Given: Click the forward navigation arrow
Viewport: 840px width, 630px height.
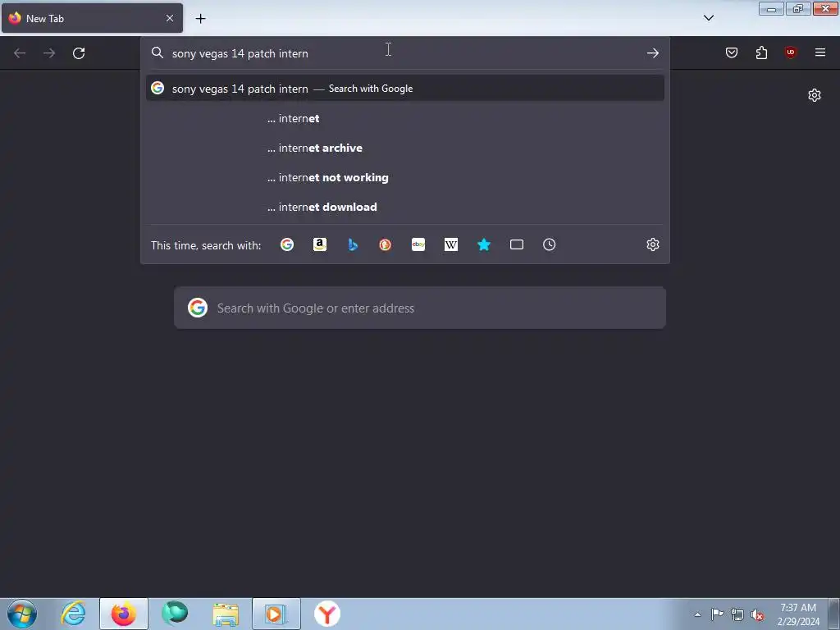Looking at the screenshot, I should pos(49,53).
